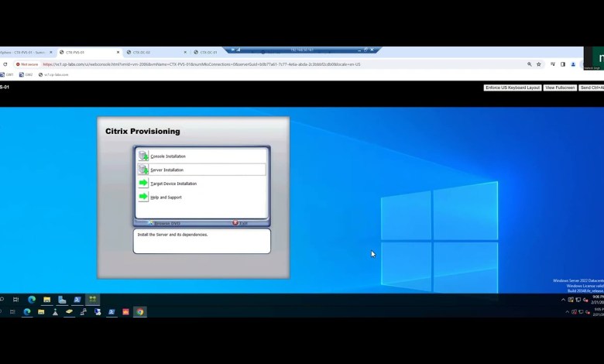Viewport: 604px width, 364px height.
Task: Click the yellow drive icon in bottom taskbar
Action: (x=70, y=312)
